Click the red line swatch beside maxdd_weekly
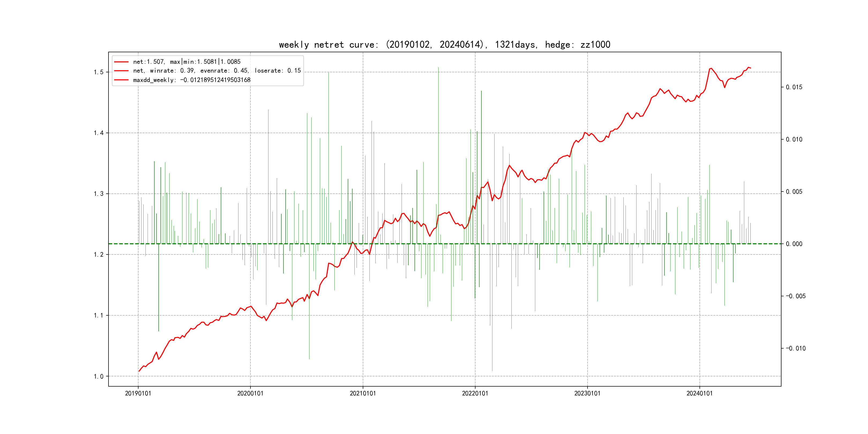The image size is (868, 434). tap(121, 80)
